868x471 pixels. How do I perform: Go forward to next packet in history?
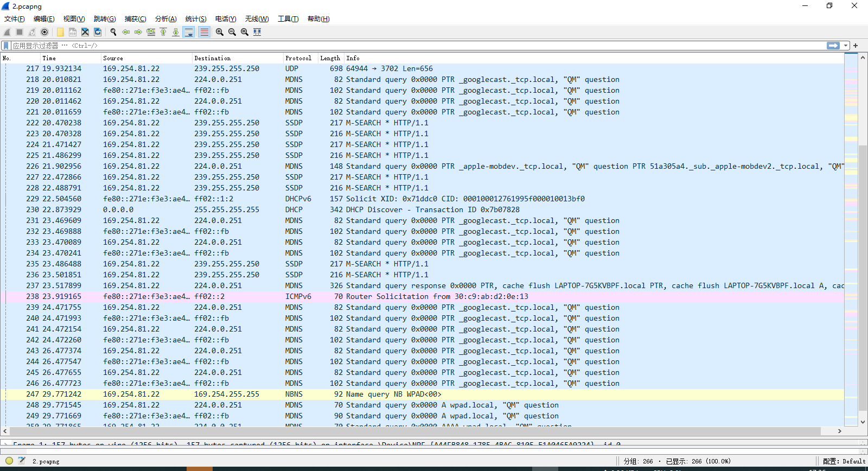[138, 32]
